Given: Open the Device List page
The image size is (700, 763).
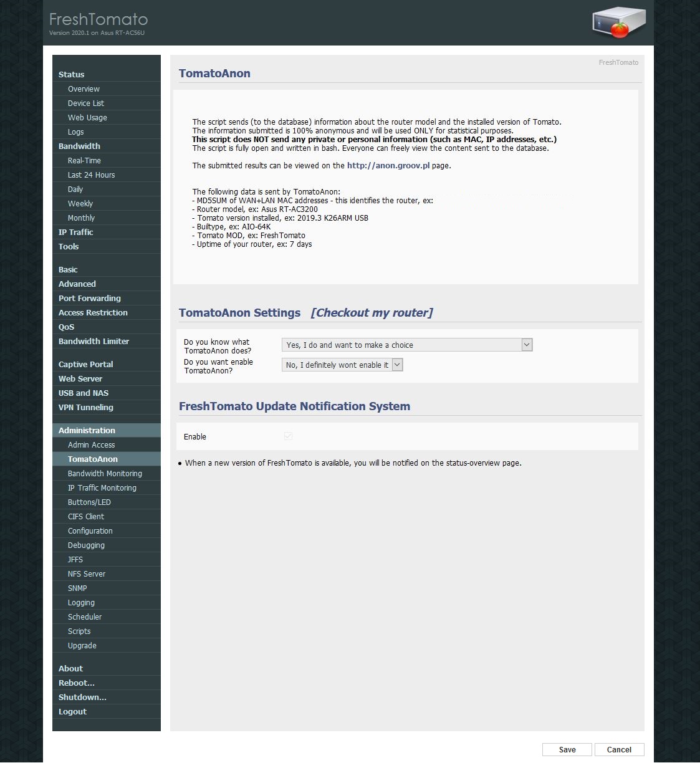Looking at the screenshot, I should (x=107, y=103).
